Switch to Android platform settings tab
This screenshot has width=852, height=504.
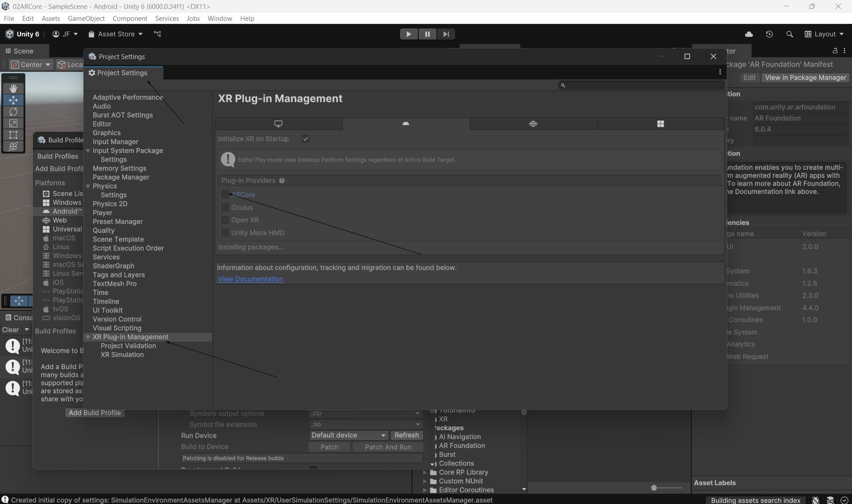tap(405, 124)
